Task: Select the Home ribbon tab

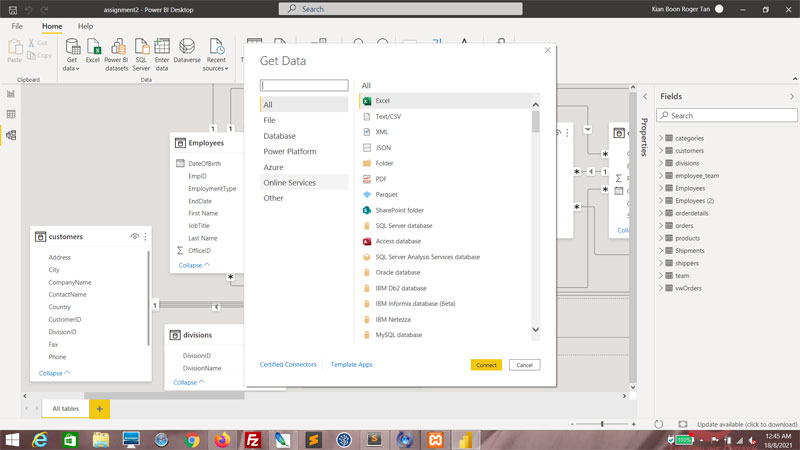Action: click(x=52, y=26)
